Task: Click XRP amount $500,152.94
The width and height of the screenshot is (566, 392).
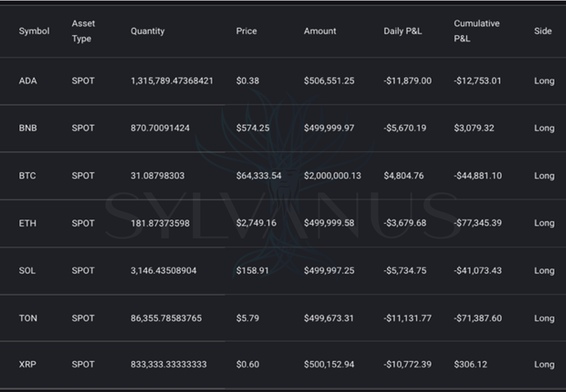Action: coord(329,364)
